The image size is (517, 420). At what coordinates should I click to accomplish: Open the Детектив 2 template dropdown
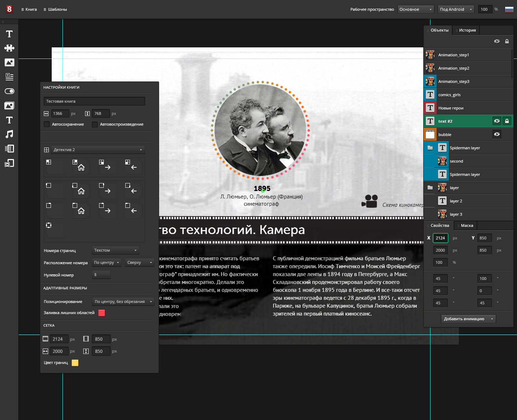point(98,150)
